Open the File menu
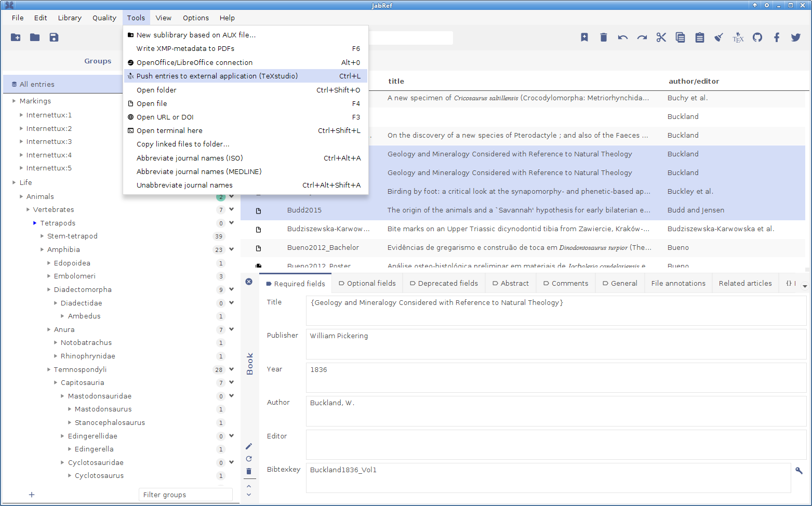The width and height of the screenshot is (812, 506). coord(18,18)
